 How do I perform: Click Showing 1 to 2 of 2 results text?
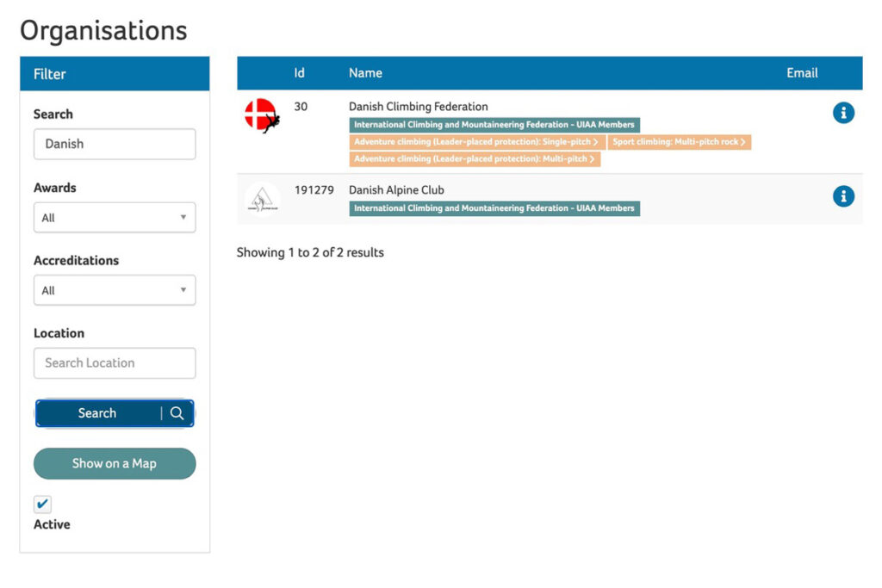coord(310,252)
